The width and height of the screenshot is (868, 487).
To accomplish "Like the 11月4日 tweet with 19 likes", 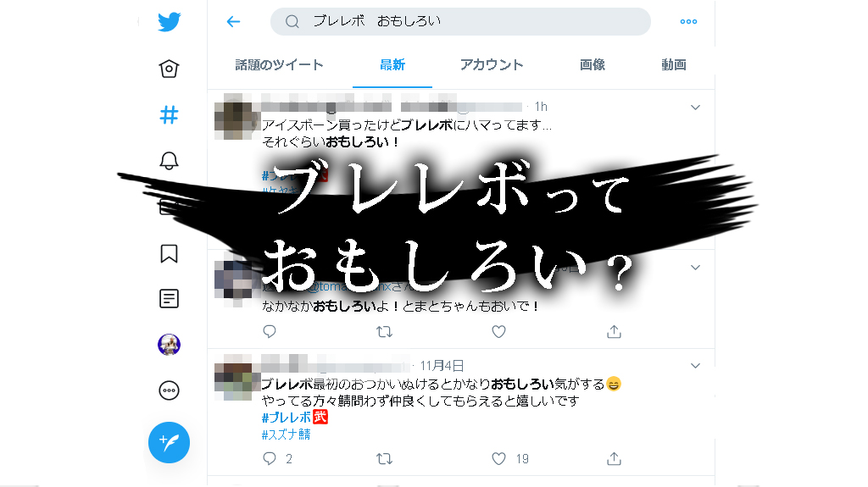I will [x=498, y=459].
